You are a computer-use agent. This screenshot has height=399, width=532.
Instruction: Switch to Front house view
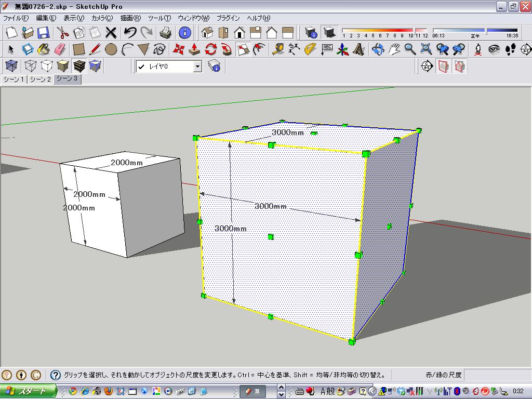tap(239, 33)
